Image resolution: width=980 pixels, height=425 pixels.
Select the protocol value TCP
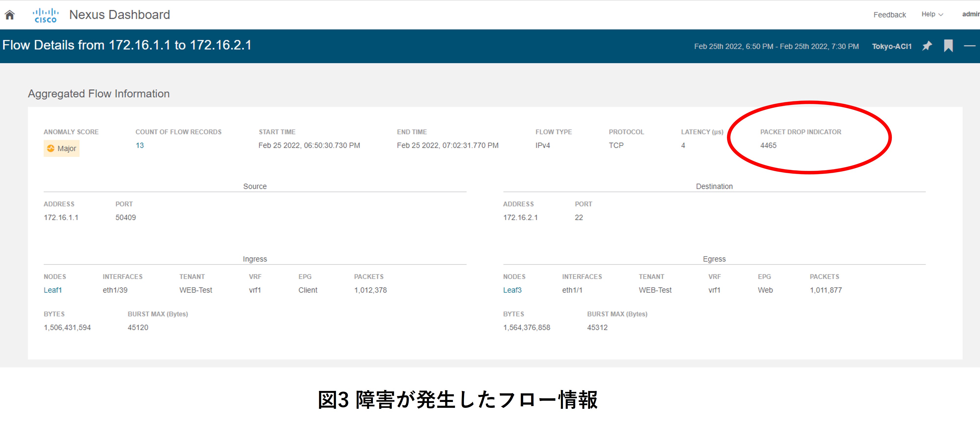pos(616,146)
